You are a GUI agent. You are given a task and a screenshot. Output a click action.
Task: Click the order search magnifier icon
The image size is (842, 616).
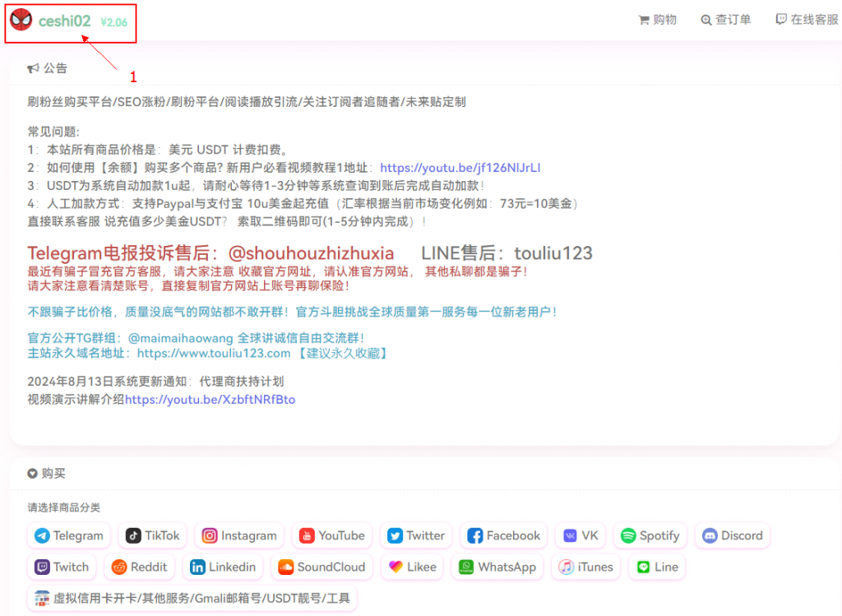[x=706, y=21]
